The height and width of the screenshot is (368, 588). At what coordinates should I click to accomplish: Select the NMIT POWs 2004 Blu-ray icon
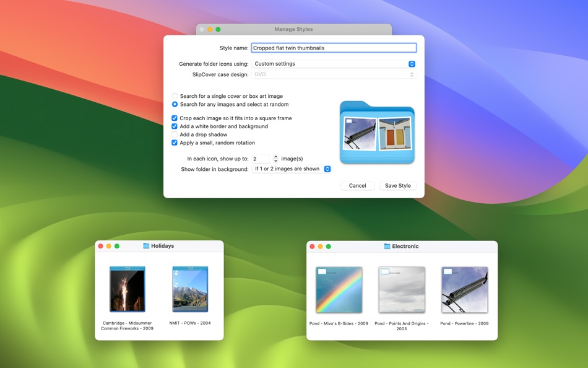pos(190,289)
